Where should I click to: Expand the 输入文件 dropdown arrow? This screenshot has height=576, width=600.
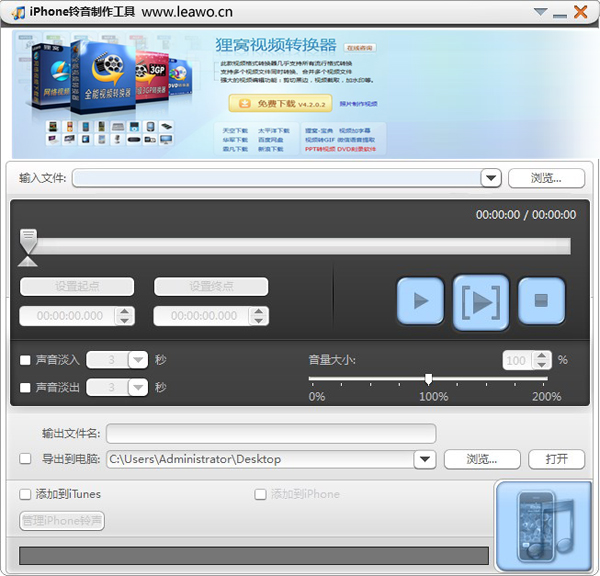point(491,178)
